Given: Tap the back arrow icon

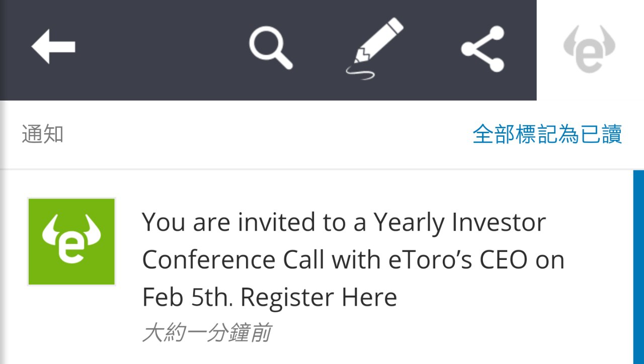Looking at the screenshot, I should 53,47.
